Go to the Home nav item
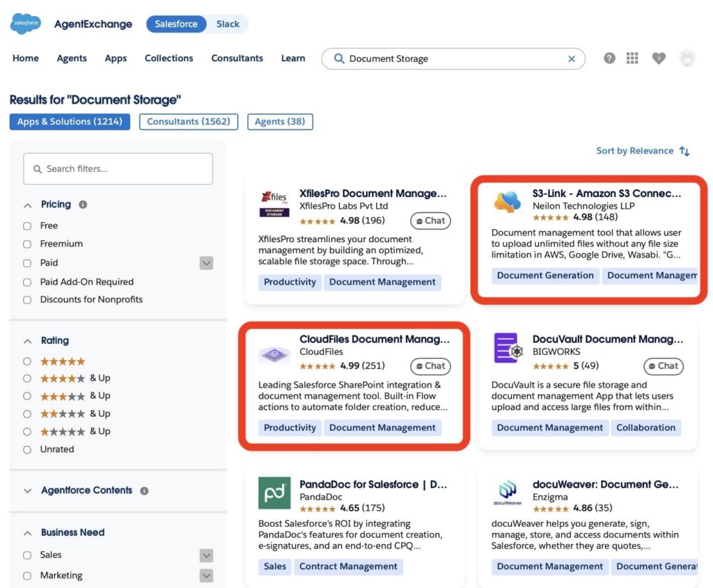713x588 pixels. 26,58
